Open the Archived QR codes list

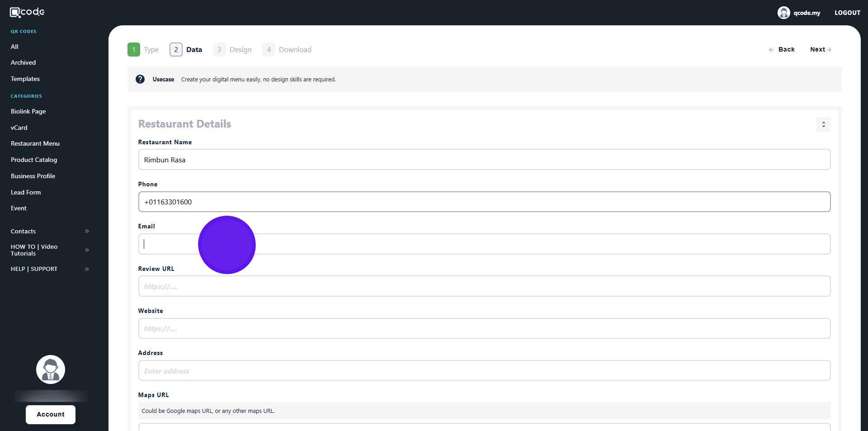coord(23,63)
